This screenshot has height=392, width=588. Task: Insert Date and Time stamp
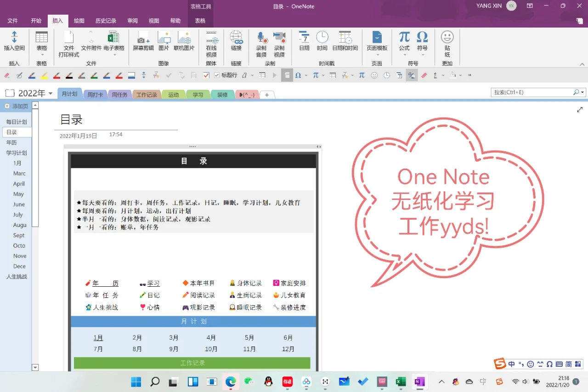click(345, 41)
